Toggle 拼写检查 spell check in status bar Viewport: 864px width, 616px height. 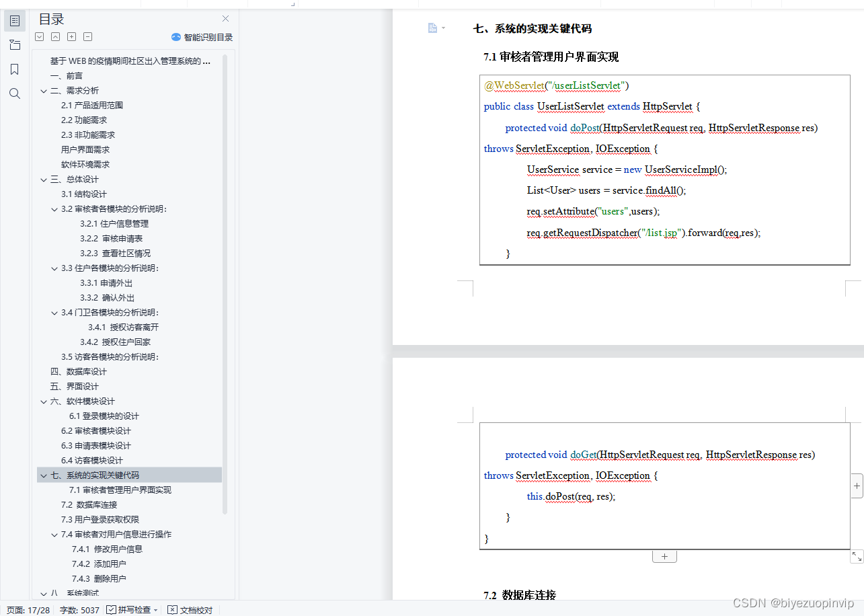(128, 610)
